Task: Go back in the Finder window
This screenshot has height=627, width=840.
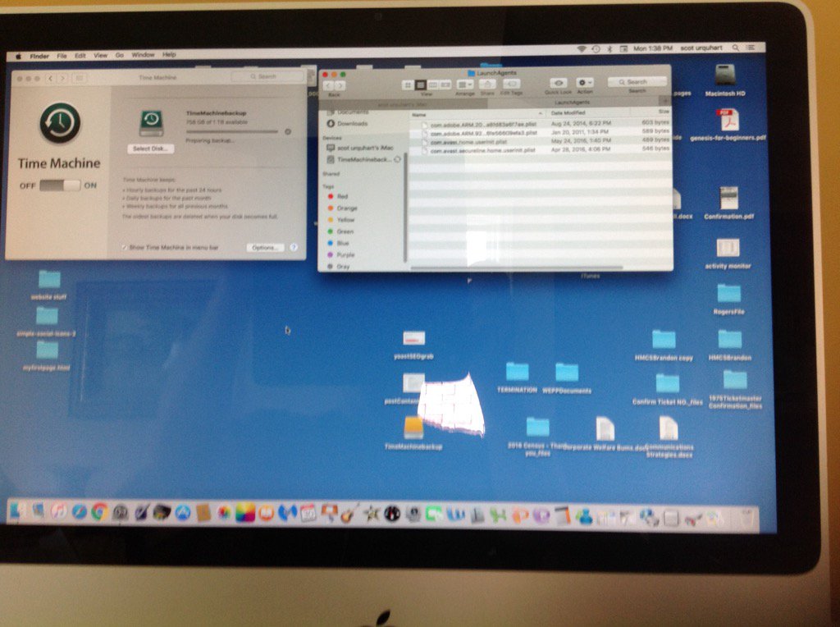Action: 328,86
